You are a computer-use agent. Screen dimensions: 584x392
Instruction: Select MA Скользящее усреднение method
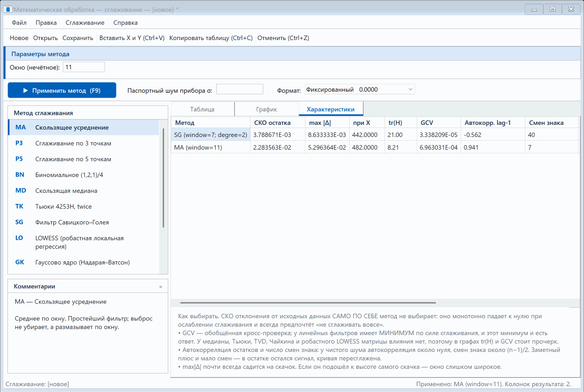click(x=83, y=128)
